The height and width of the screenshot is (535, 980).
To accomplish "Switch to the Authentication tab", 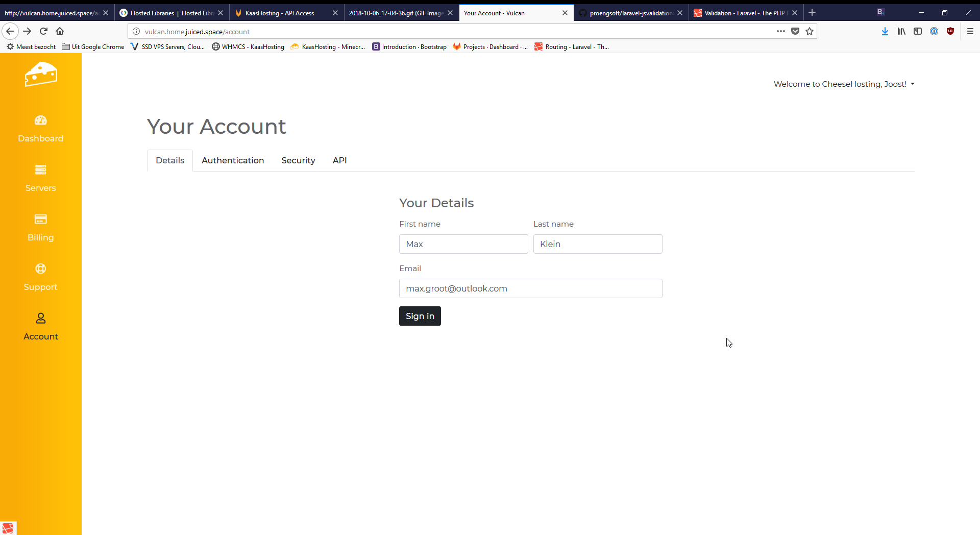I will 233,160.
